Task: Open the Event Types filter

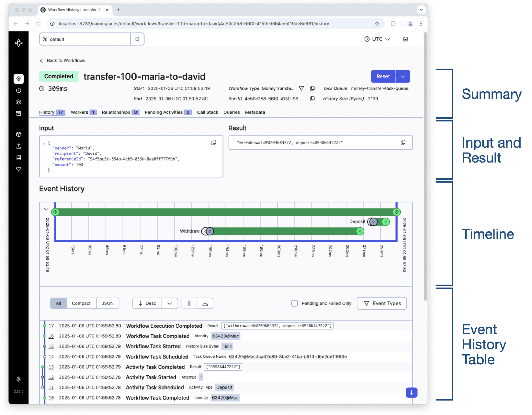Action: tap(382, 303)
